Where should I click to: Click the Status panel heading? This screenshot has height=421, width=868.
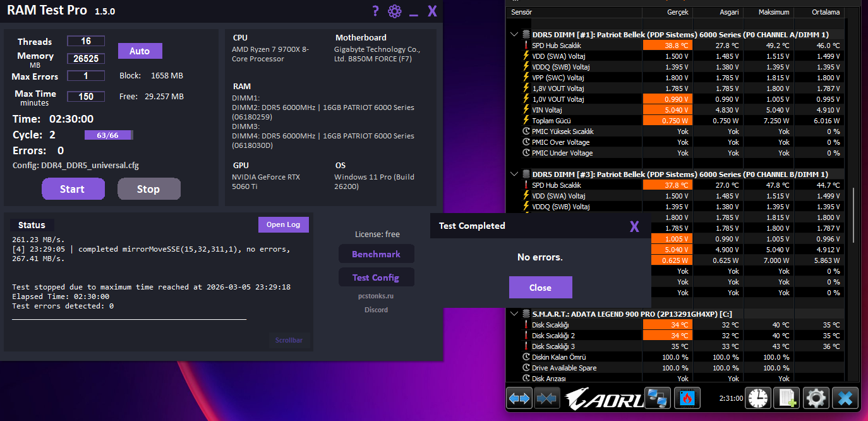tap(32, 225)
